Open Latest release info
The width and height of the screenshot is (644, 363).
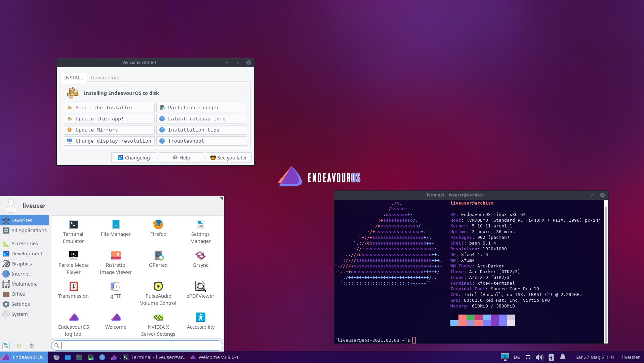point(202,119)
